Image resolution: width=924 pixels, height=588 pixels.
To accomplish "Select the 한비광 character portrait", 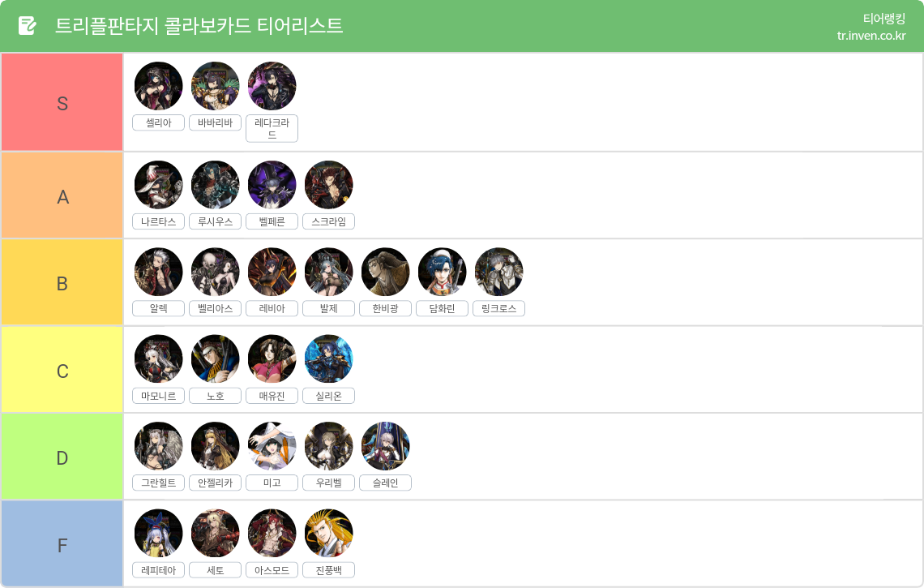I will (385, 272).
